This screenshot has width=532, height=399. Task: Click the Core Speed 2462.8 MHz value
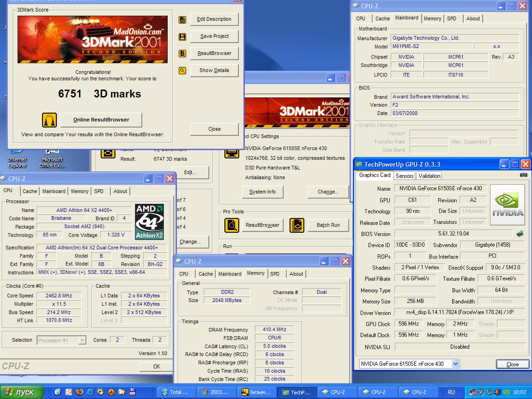tap(59, 296)
